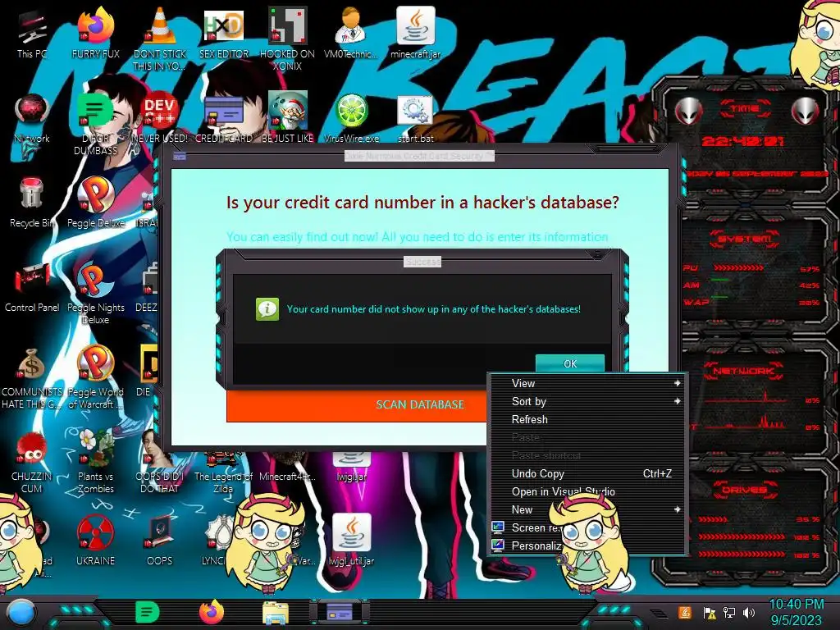
Task: Launch VirusWire.exe lime icon
Action: coord(351,118)
